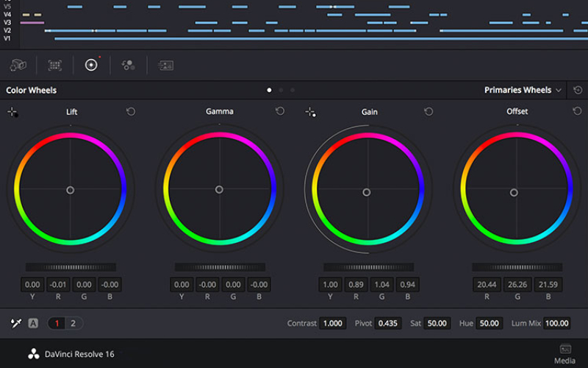This screenshot has width=588, height=368.
Task: Click the long clip on track V1
Action: point(321,39)
